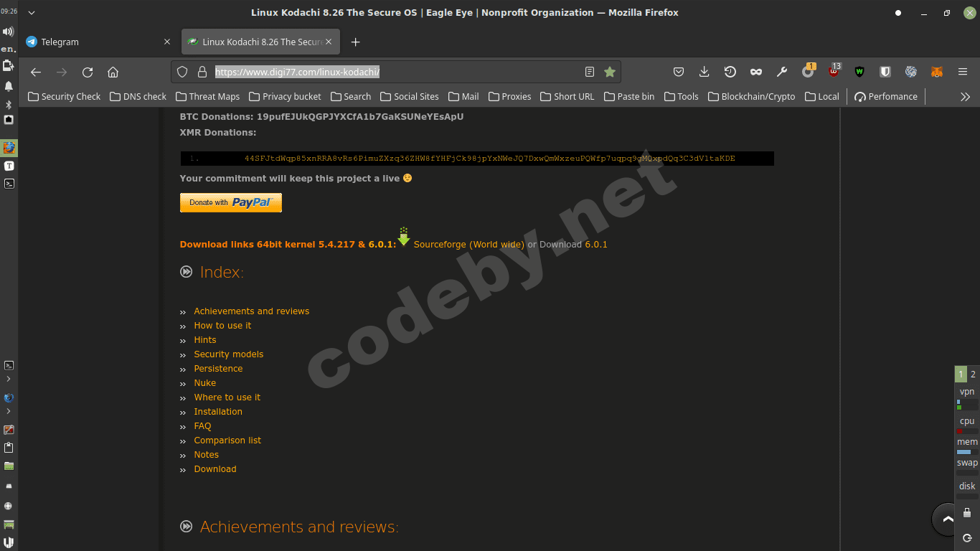
Task: Open the window menu chevron in title bar
Action: (31, 12)
